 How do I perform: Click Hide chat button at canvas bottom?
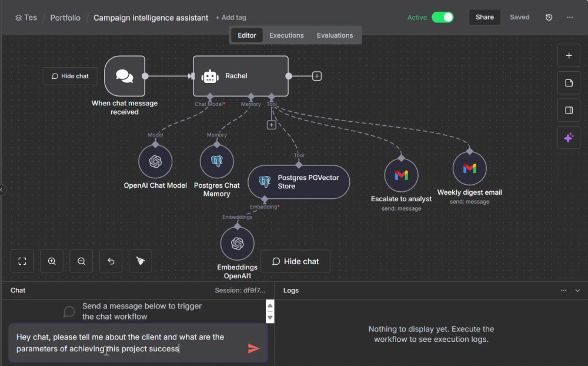(x=296, y=261)
